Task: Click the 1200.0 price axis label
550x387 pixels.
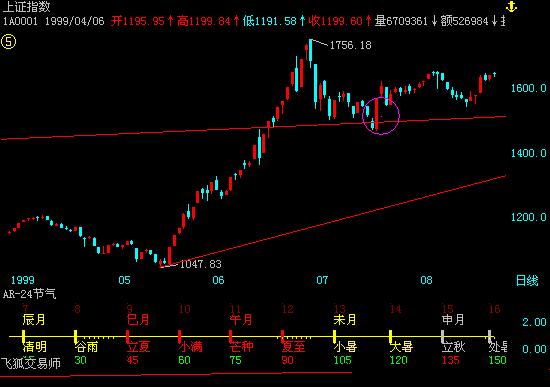Action: pyautogui.click(x=529, y=217)
